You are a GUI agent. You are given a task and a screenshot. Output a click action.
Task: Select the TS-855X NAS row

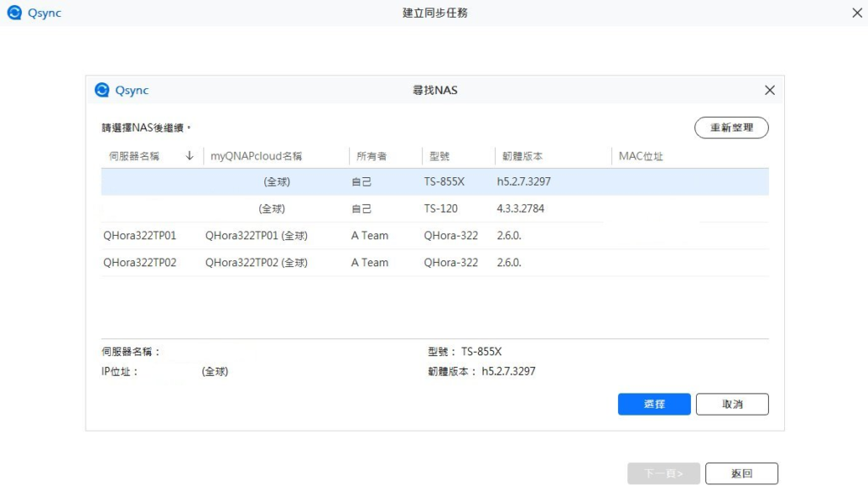coord(434,181)
